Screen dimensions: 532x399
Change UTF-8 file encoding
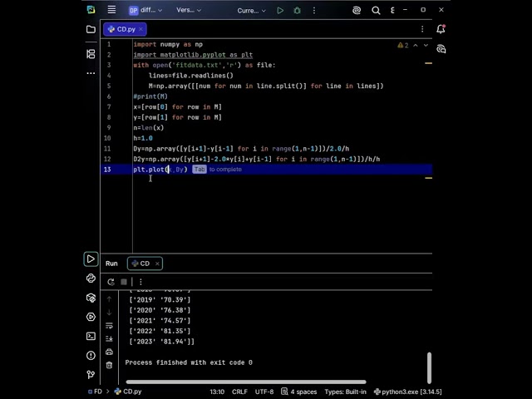point(264,392)
